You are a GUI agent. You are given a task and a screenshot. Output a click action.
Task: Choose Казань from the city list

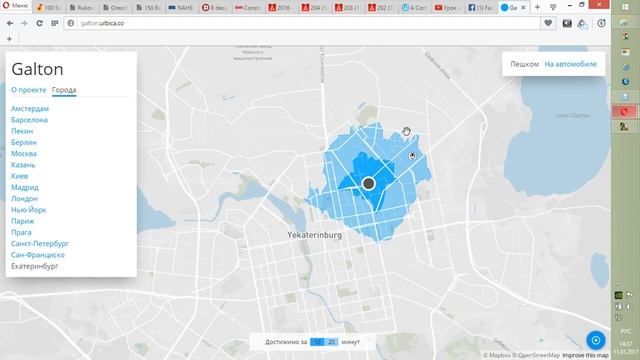click(x=23, y=165)
